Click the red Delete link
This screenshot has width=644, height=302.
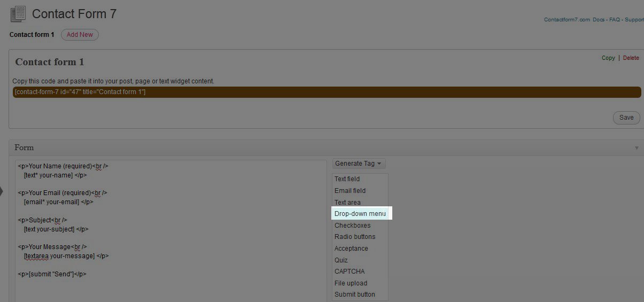point(631,58)
